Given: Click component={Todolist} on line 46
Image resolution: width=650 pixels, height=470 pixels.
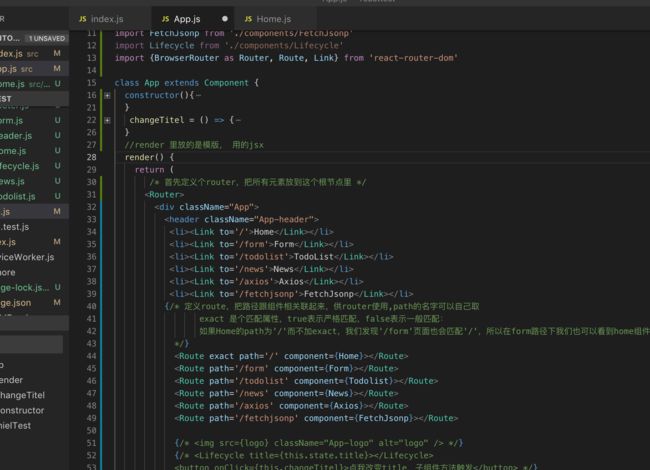Looking at the screenshot, I should 344,381.
